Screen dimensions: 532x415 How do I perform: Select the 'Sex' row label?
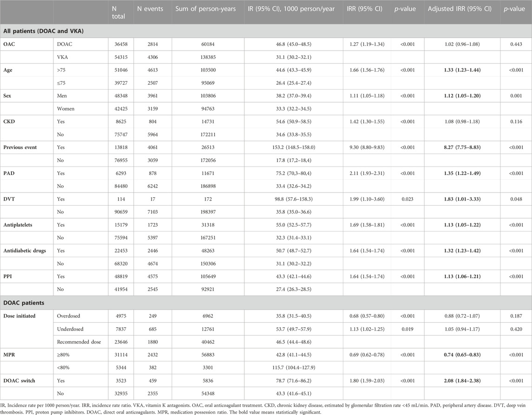pyautogui.click(x=7, y=96)
